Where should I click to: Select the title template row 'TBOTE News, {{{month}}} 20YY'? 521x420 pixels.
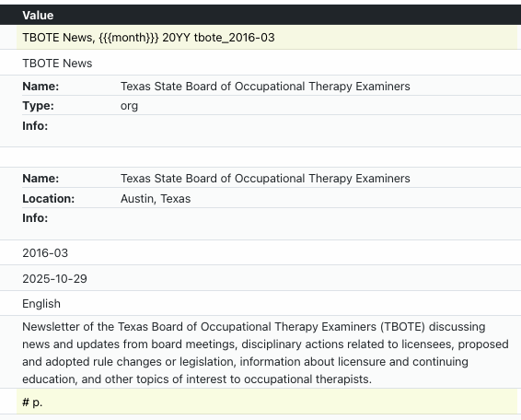(x=267, y=38)
